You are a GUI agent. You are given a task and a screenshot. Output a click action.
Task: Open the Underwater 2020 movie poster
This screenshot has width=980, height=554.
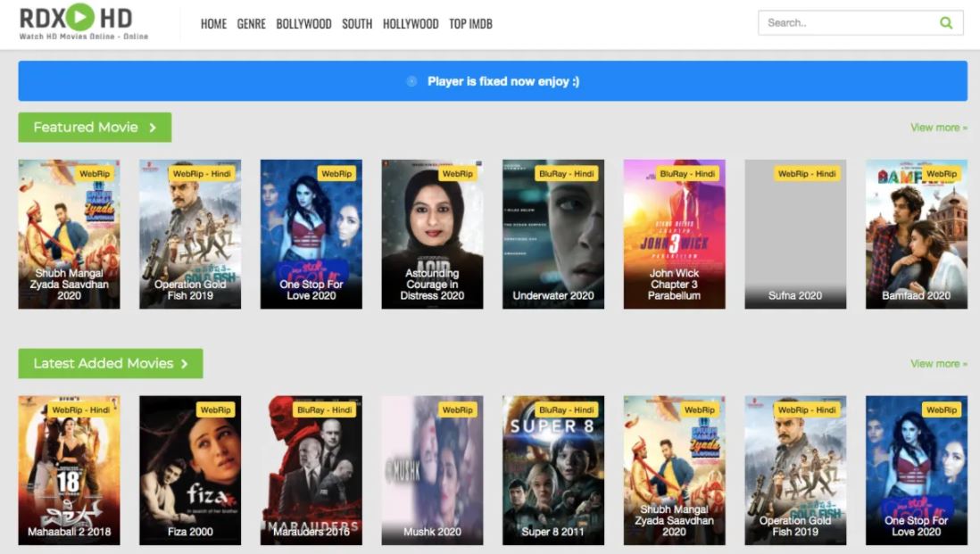pos(552,234)
